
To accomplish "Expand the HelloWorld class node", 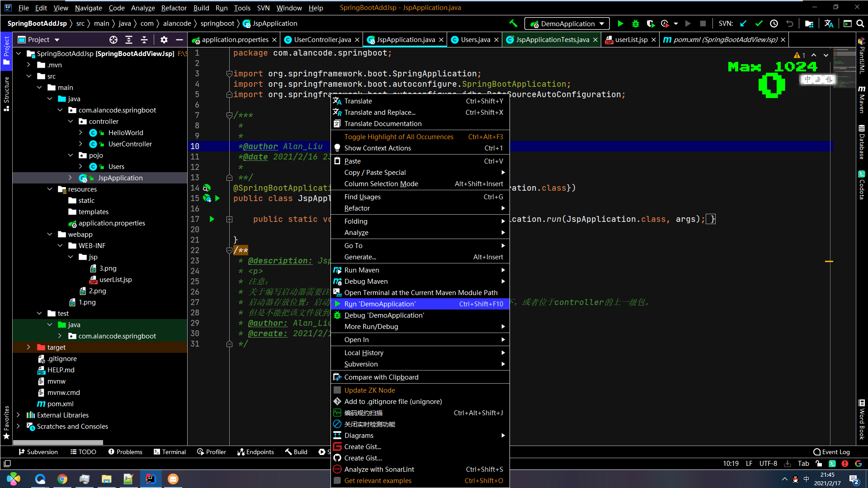I will pos(81,133).
